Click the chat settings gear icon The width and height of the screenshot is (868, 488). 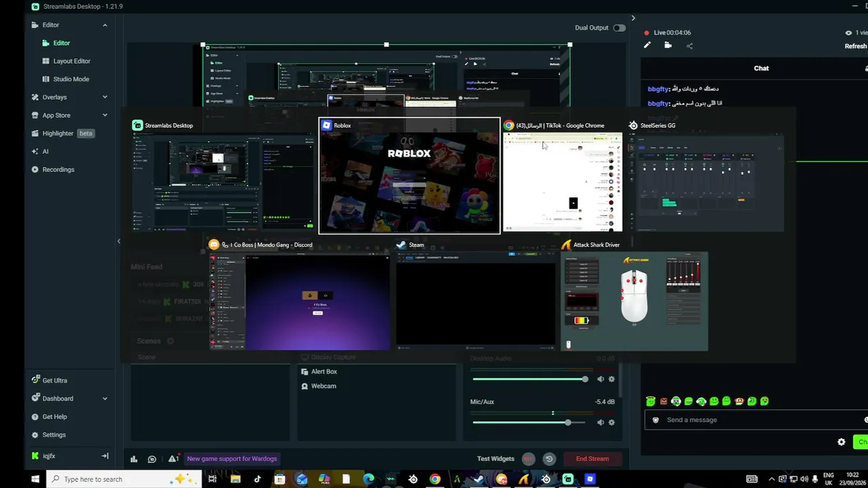842,442
